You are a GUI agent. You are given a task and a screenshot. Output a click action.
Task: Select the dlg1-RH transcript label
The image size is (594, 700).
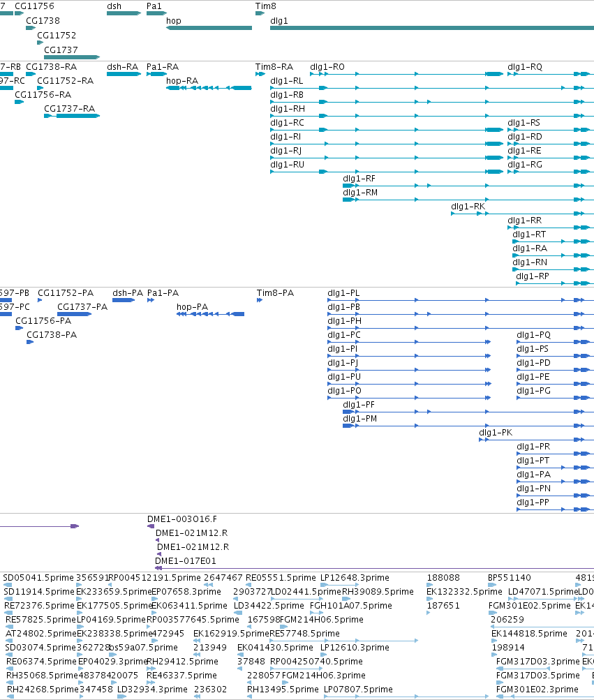tap(288, 108)
